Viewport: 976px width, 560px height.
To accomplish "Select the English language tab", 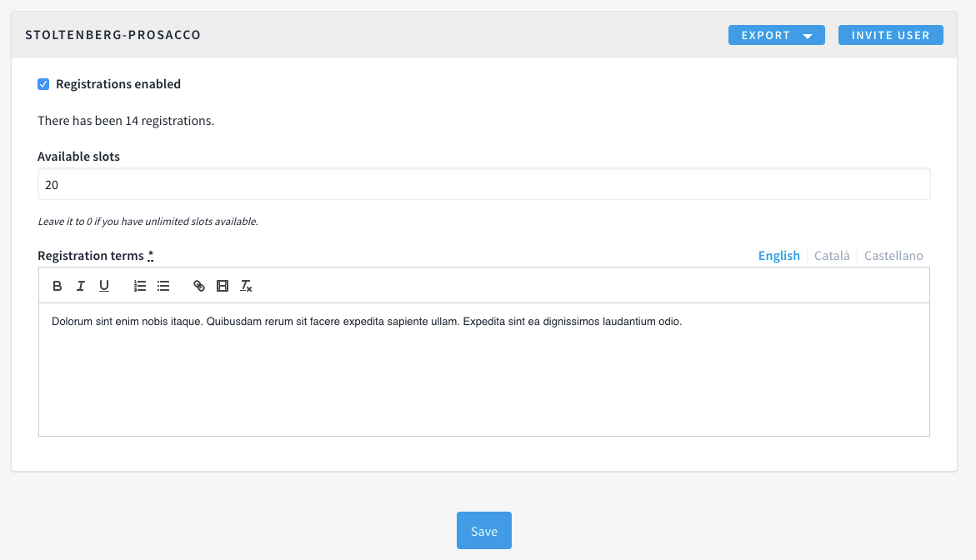I will [778, 256].
